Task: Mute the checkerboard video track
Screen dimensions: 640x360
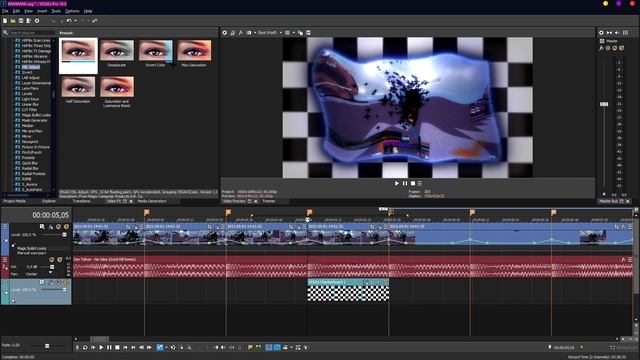Action: coord(58,282)
